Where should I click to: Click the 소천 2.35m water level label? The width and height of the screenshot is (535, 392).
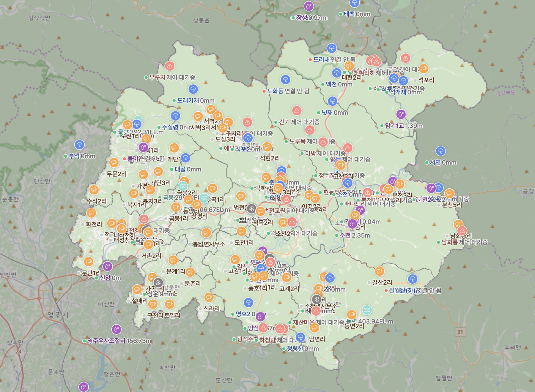tap(355, 235)
